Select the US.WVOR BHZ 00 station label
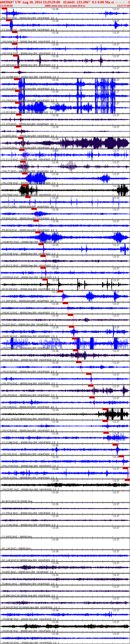The width and height of the screenshot is (130, 644). click(x=31, y=607)
